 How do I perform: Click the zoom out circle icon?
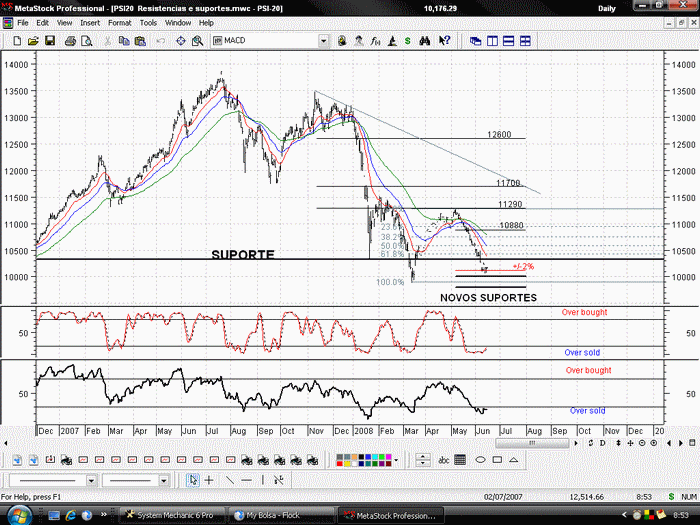(x=642, y=443)
